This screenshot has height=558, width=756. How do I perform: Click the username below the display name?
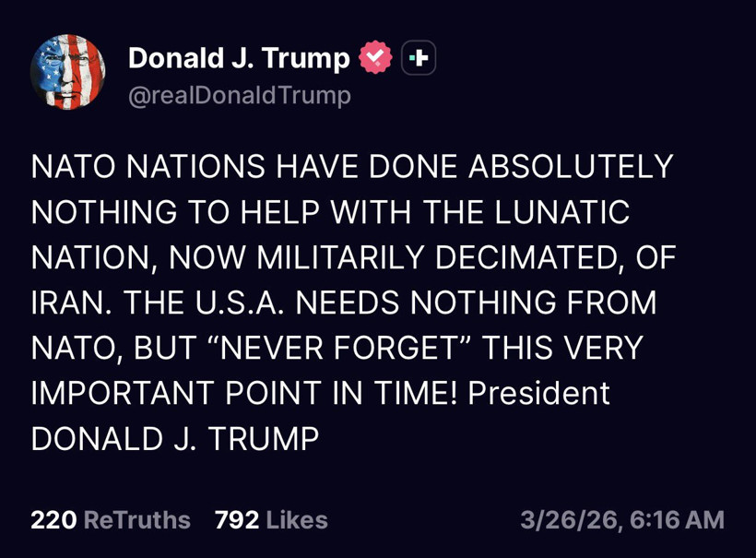pyautogui.click(x=238, y=92)
